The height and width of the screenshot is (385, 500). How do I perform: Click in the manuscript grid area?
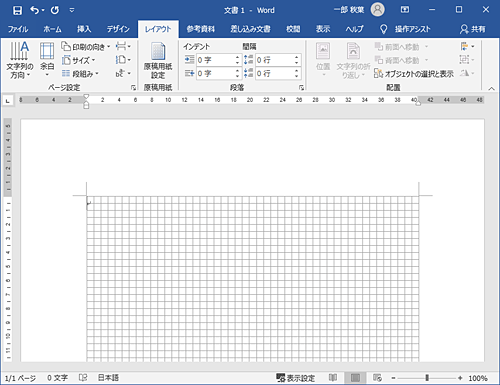point(253,279)
